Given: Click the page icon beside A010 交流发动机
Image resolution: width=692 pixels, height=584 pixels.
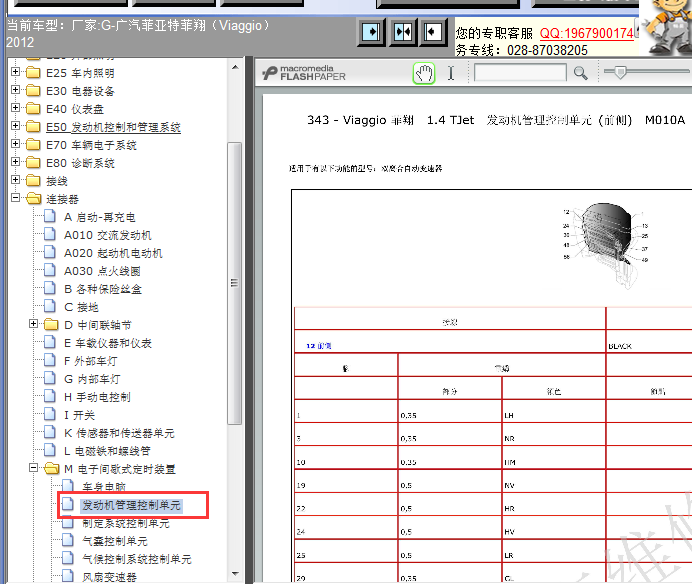Looking at the screenshot, I should [x=50, y=234].
